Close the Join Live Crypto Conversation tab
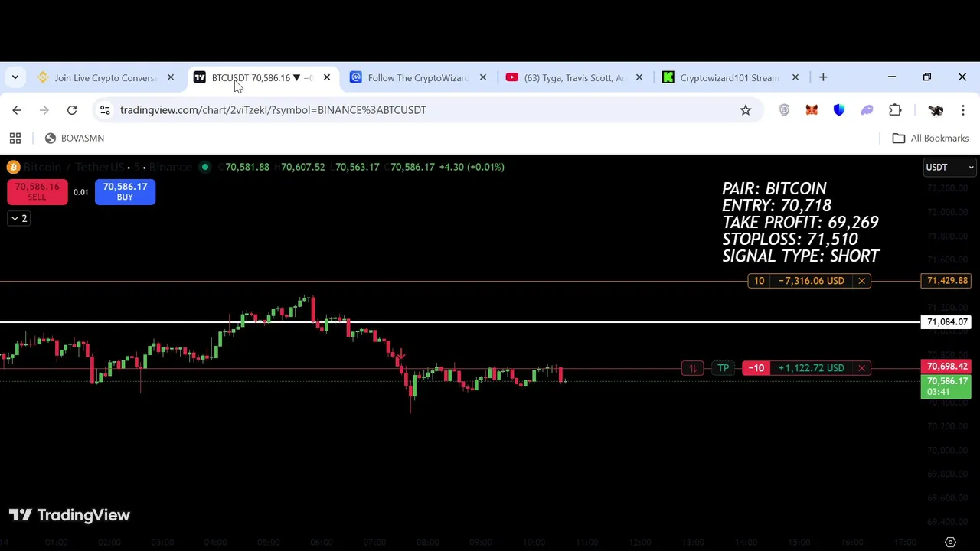The height and width of the screenshot is (551, 980). tap(171, 77)
